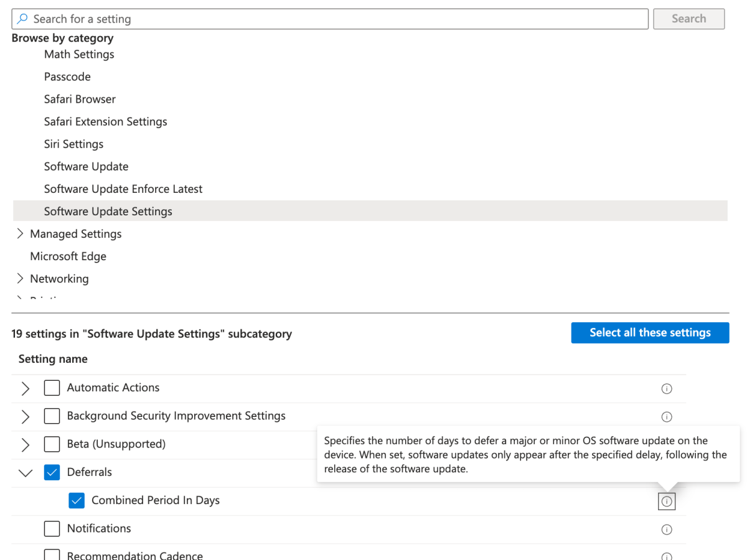Click the info icon next to Automatic Actions
747x560 pixels.
point(667,388)
